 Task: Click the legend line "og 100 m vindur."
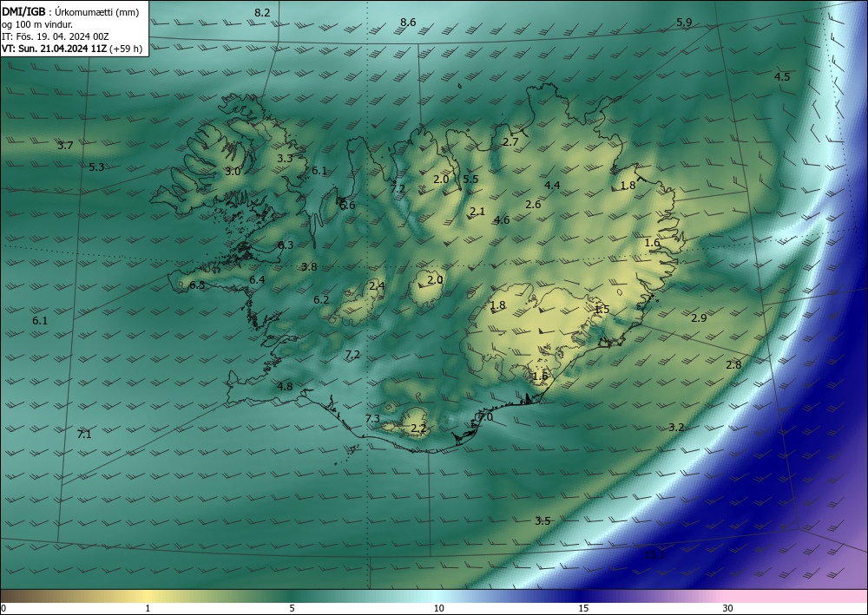37,24
